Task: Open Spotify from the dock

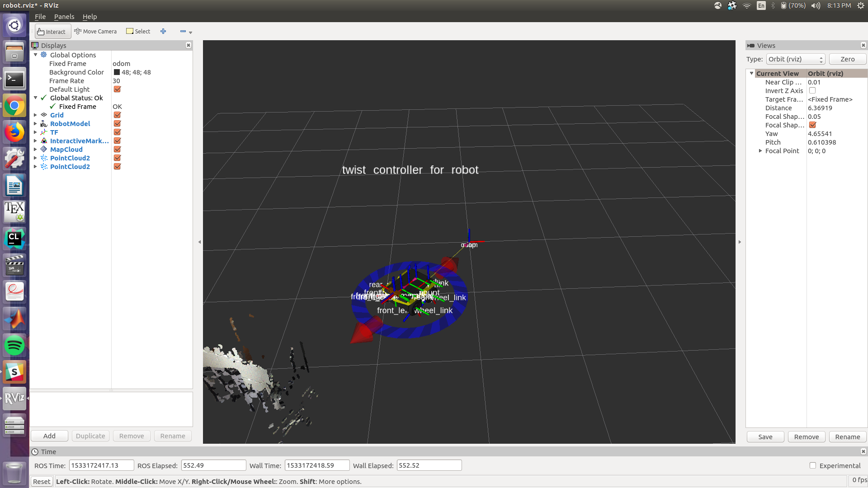Action: 14,346
